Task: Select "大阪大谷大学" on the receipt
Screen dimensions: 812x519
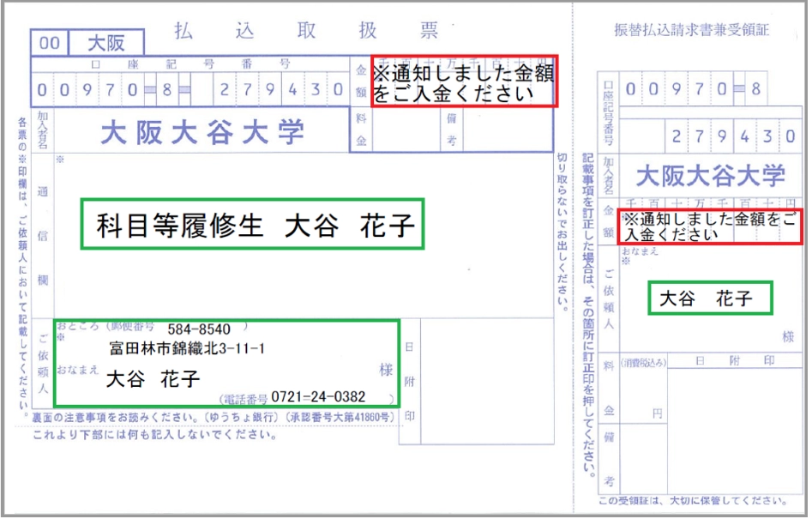Action: (x=711, y=176)
